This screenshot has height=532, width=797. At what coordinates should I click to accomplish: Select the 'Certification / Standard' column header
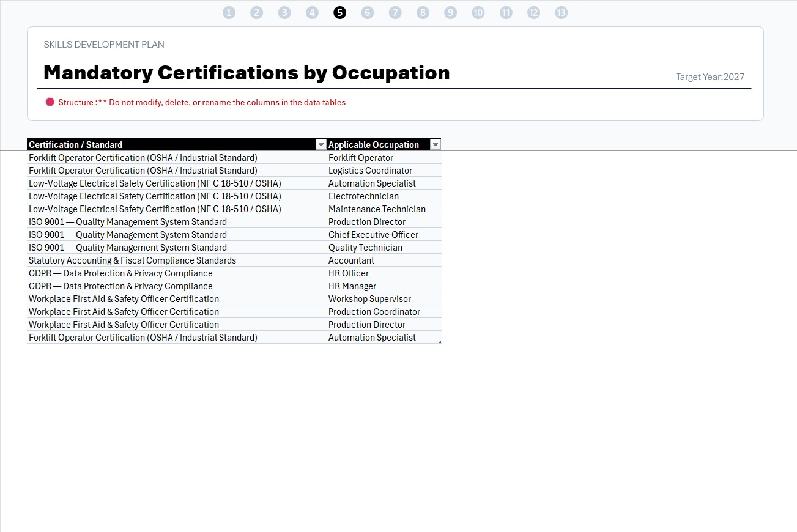[x=177, y=145]
